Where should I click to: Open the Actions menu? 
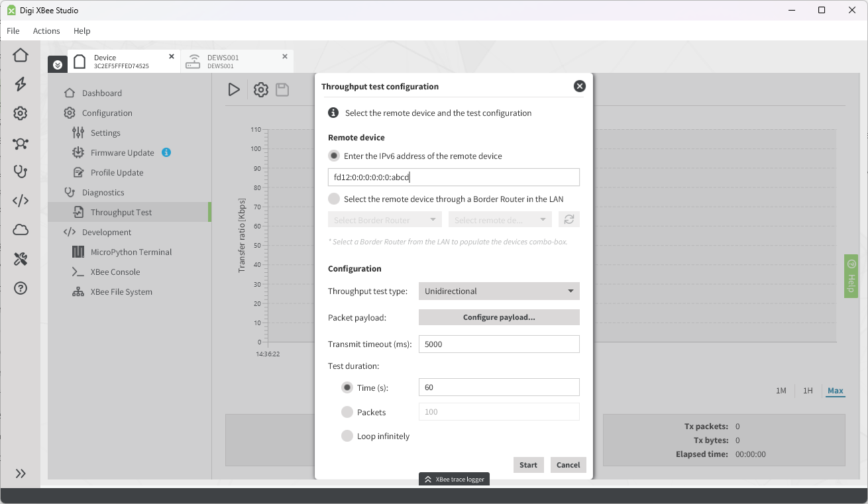pos(46,31)
